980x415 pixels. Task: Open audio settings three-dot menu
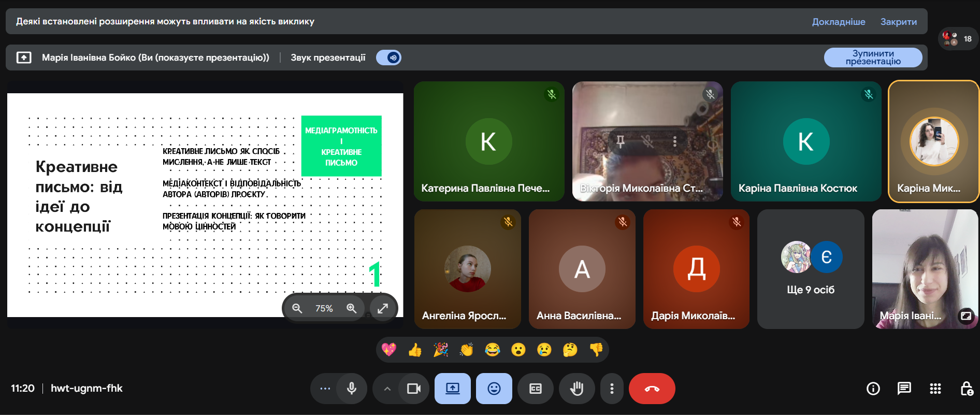coord(325,389)
